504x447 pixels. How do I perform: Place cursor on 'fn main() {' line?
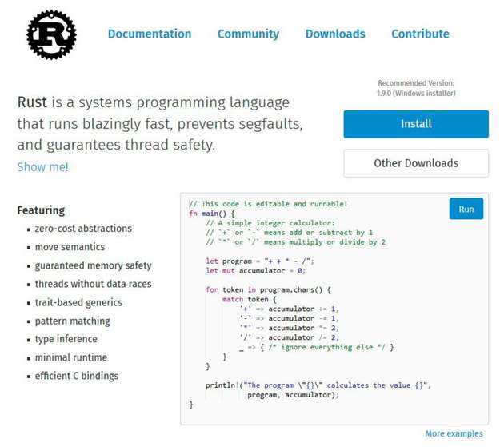point(212,214)
